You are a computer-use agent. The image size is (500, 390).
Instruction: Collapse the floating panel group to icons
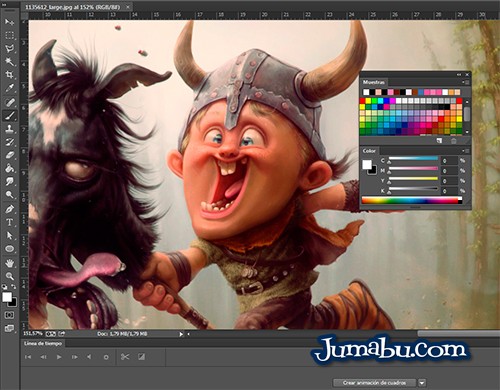point(459,74)
